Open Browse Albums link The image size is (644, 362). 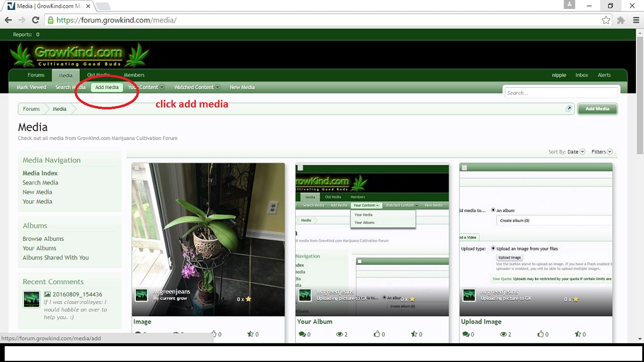[x=43, y=239]
